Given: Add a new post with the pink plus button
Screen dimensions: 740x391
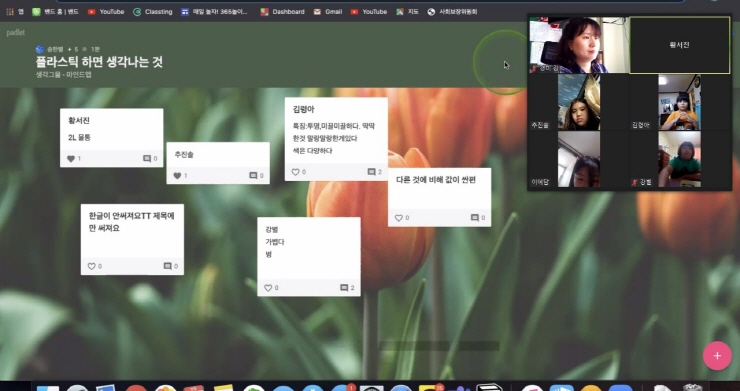Looking at the screenshot, I should 717,356.
